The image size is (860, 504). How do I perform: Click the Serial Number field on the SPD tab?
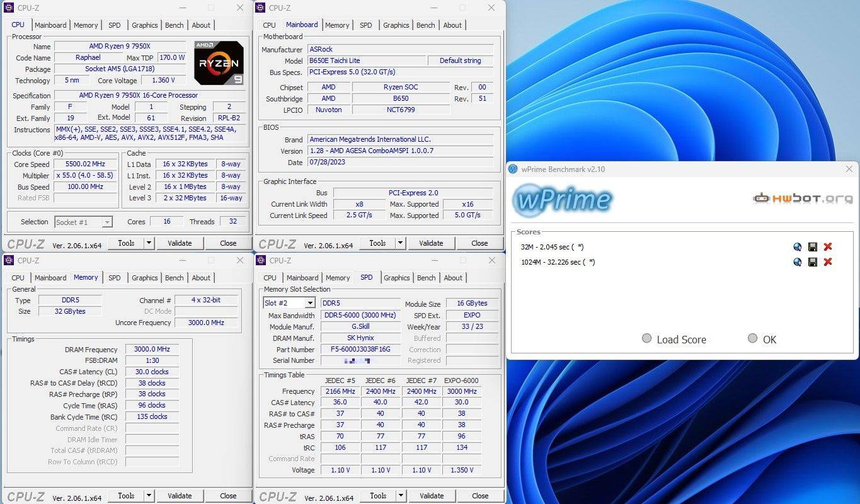coord(360,360)
